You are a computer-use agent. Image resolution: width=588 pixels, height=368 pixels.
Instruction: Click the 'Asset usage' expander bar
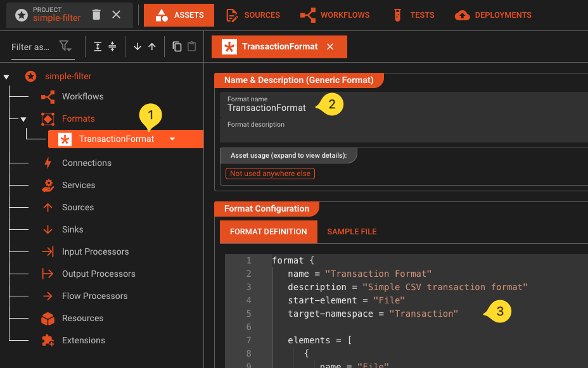click(x=288, y=155)
